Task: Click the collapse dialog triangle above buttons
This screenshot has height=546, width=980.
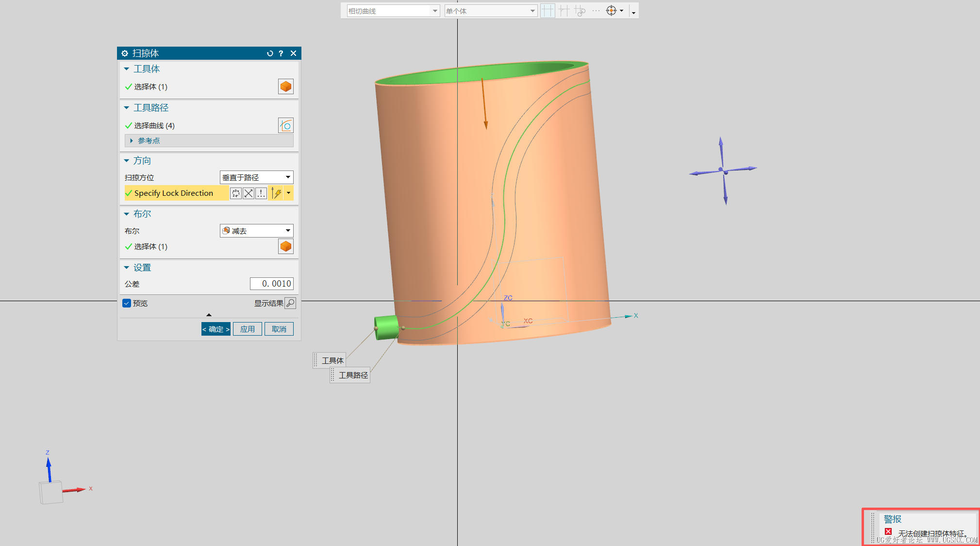Action: (x=209, y=315)
